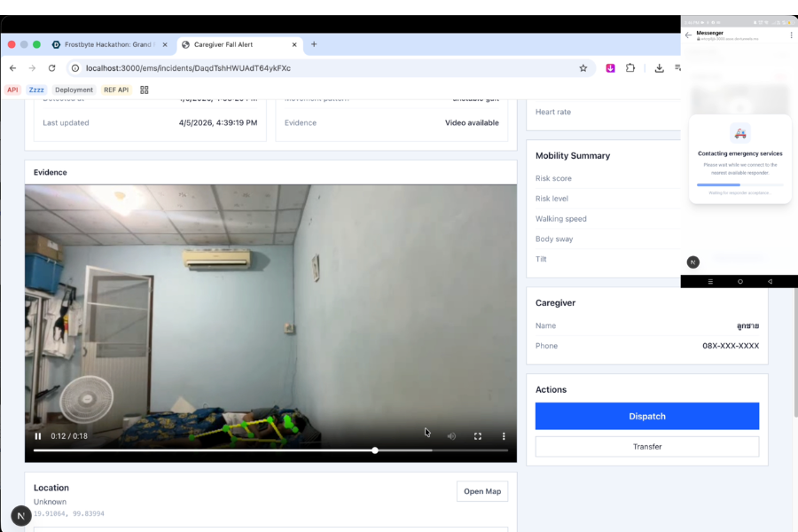Reload the incident page
Viewport: 798px width, 532px height.
[x=52, y=67]
